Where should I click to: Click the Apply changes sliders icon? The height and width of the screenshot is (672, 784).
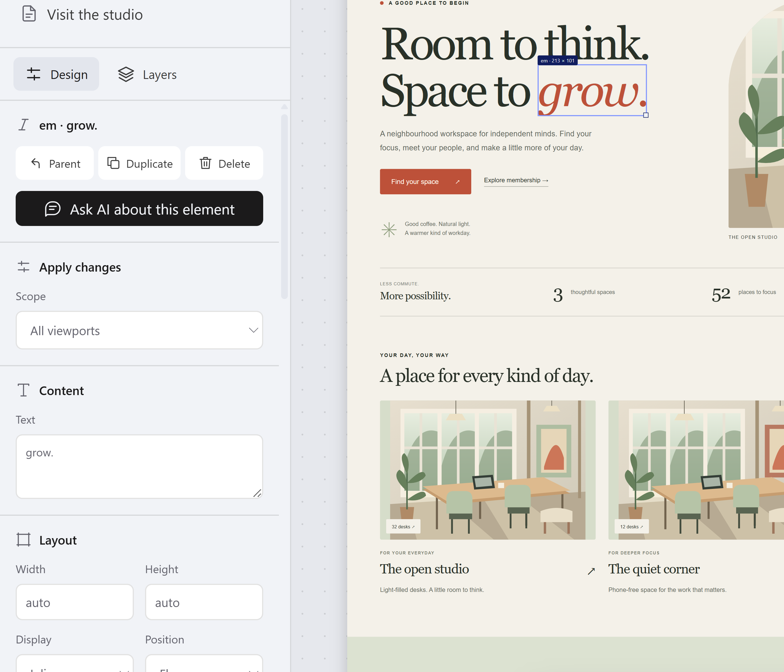point(24,267)
